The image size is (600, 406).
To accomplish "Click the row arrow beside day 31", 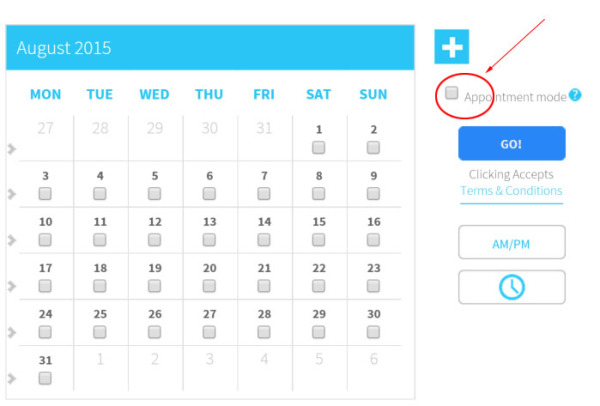I will point(12,378).
